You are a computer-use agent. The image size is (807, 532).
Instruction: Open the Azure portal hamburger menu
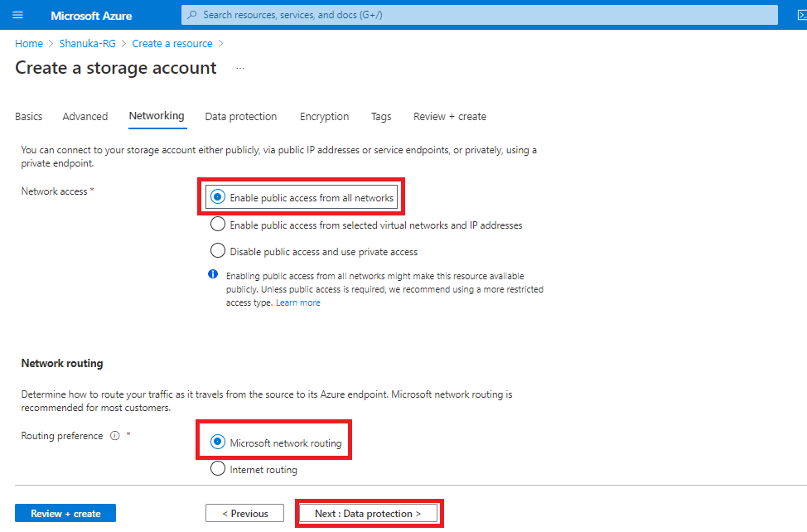(18, 15)
